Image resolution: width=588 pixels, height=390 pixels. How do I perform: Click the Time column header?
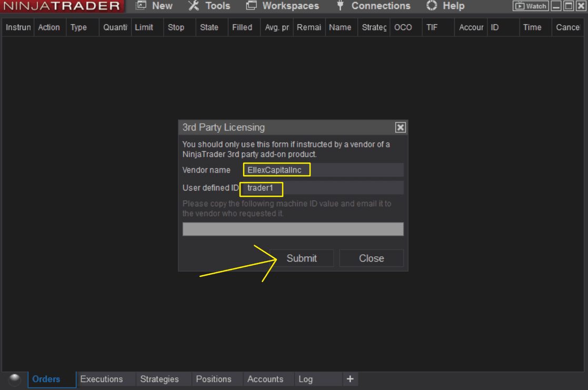(535, 27)
